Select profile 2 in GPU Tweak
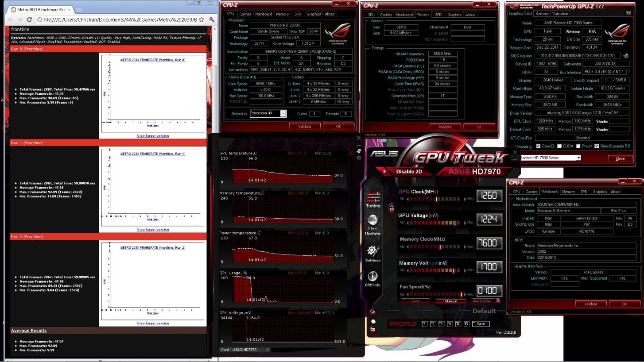 point(433,324)
